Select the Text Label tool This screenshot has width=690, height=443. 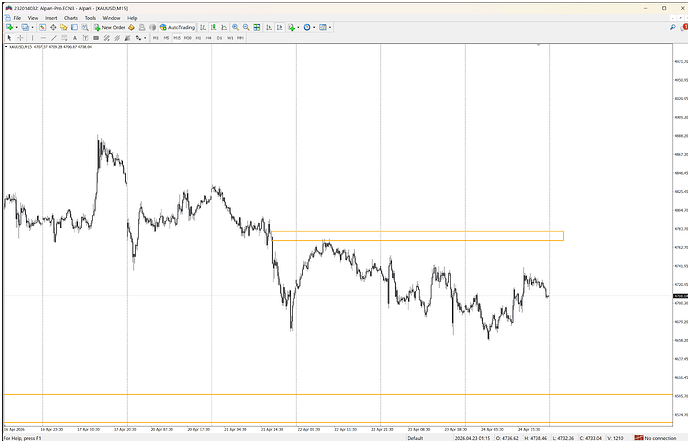pyautogui.click(x=85, y=38)
